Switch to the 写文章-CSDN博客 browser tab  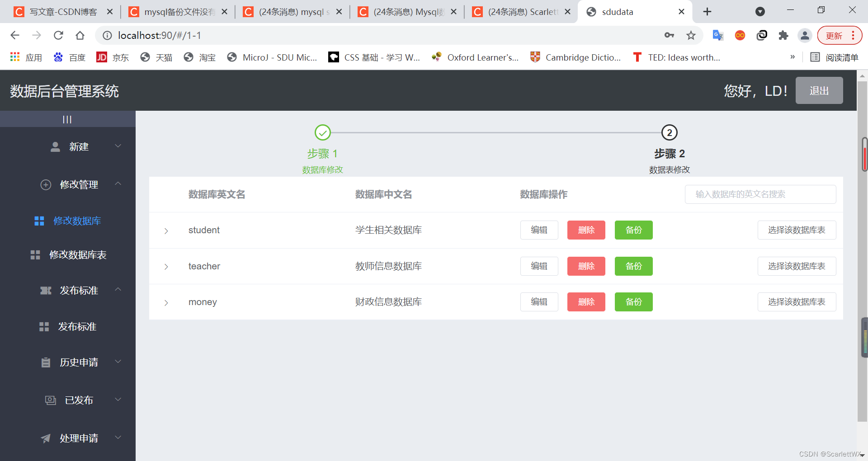[x=59, y=11]
